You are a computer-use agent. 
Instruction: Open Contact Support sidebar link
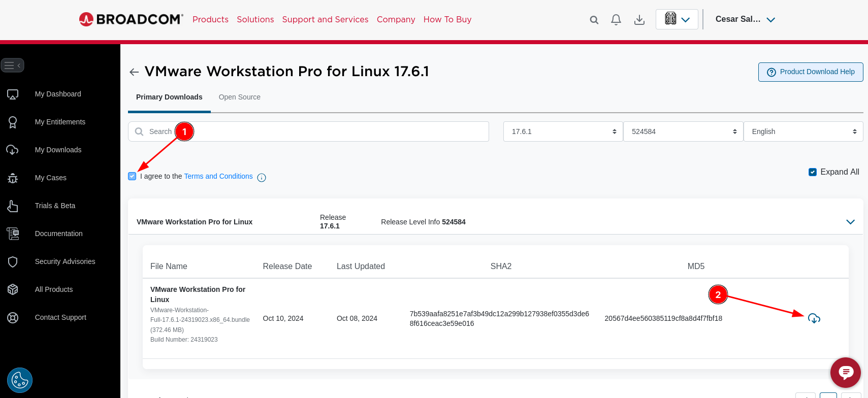click(60, 317)
